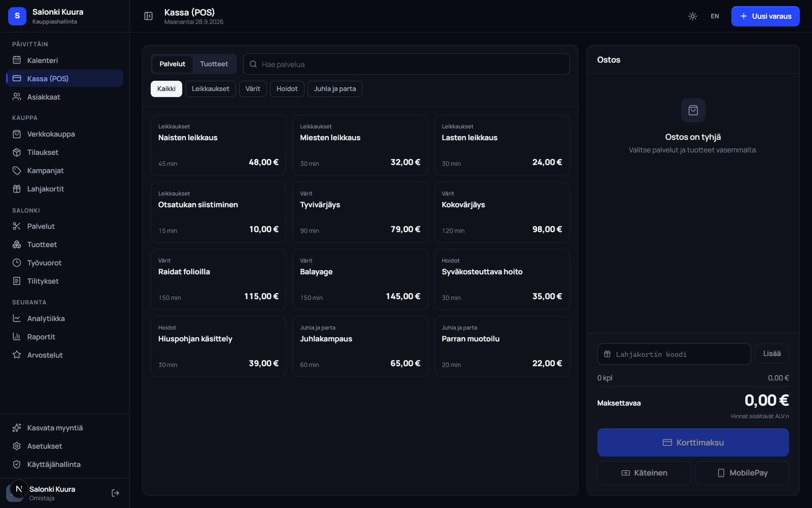Image resolution: width=812 pixels, height=508 pixels.
Task: Add Parran muotoilu service card
Action: [x=502, y=346]
